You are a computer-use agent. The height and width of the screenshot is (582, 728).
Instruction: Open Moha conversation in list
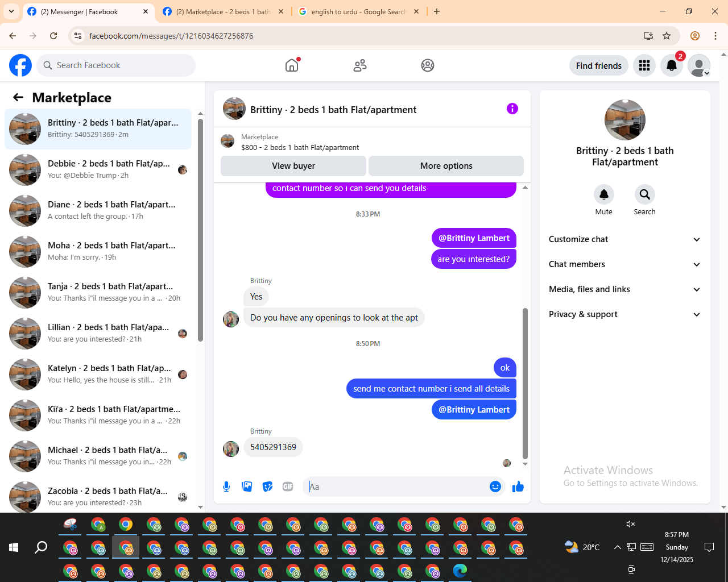click(98, 252)
